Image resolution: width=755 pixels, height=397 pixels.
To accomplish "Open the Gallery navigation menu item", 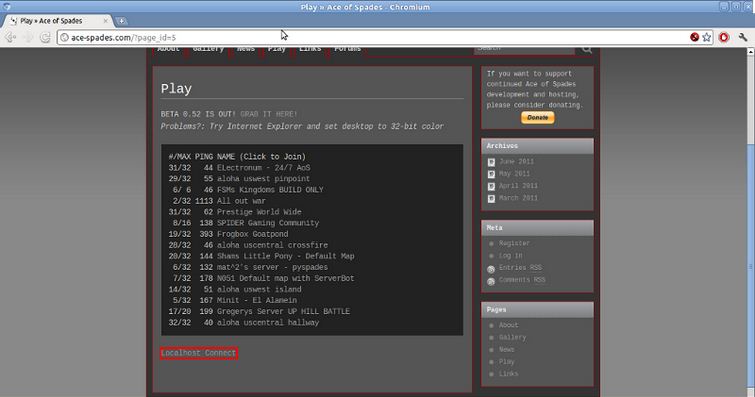I will [208, 50].
